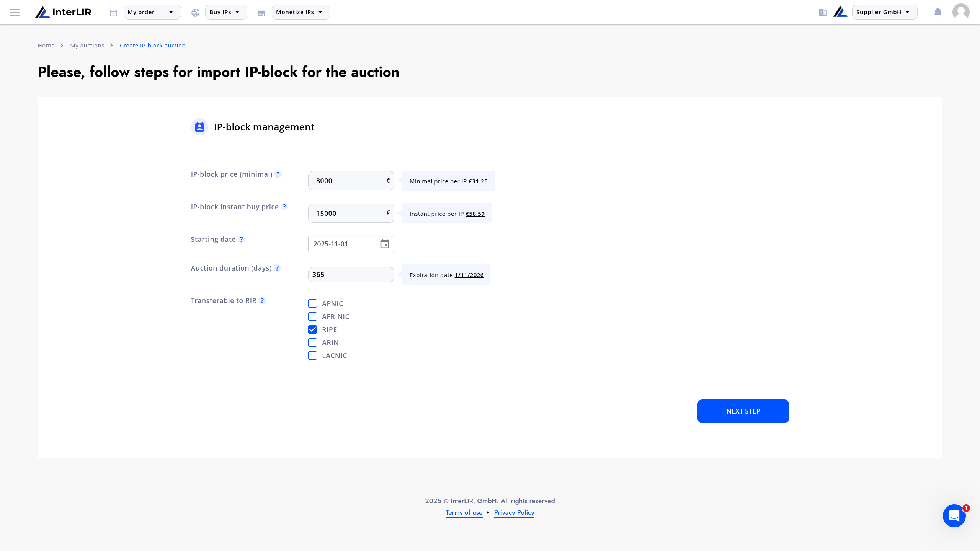Viewport: 980px width, 551px height.
Task: Open the hamburger menu icon
Action: 15,12
